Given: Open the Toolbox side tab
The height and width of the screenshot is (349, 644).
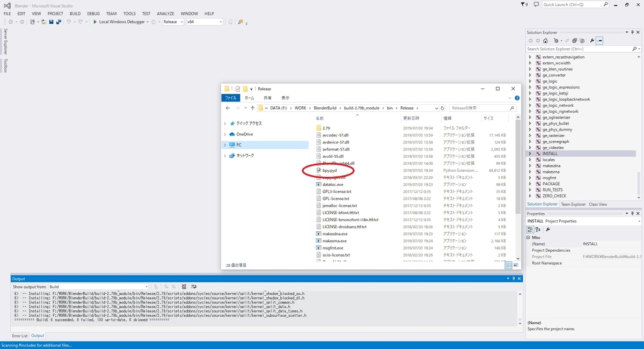Looking at the screenshot, I should tap(5, 66).
